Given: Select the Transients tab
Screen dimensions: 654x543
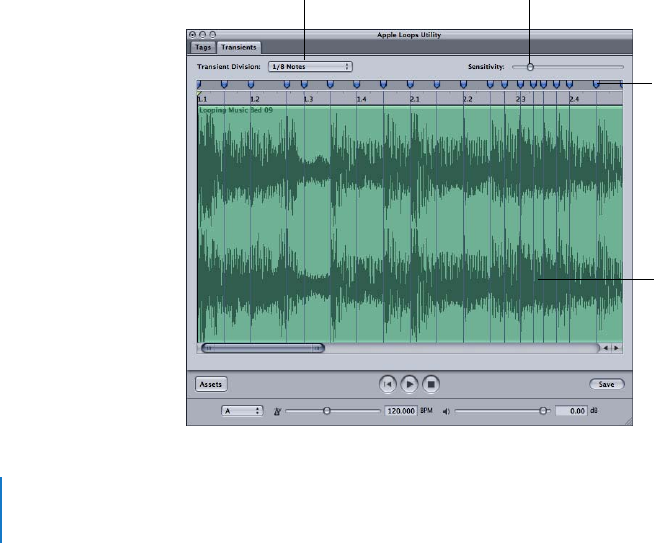Looking at the screenshot, I should [x=239, y=48].
